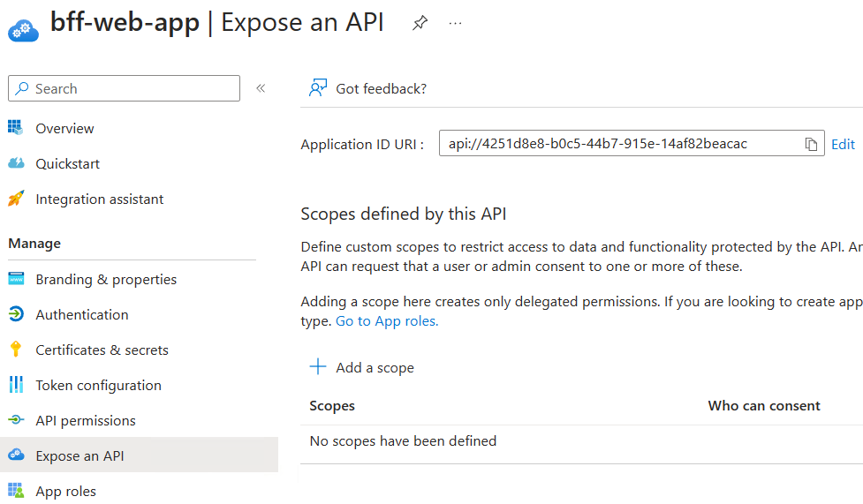Open the more options ellipsis menu

pos(455,24)
